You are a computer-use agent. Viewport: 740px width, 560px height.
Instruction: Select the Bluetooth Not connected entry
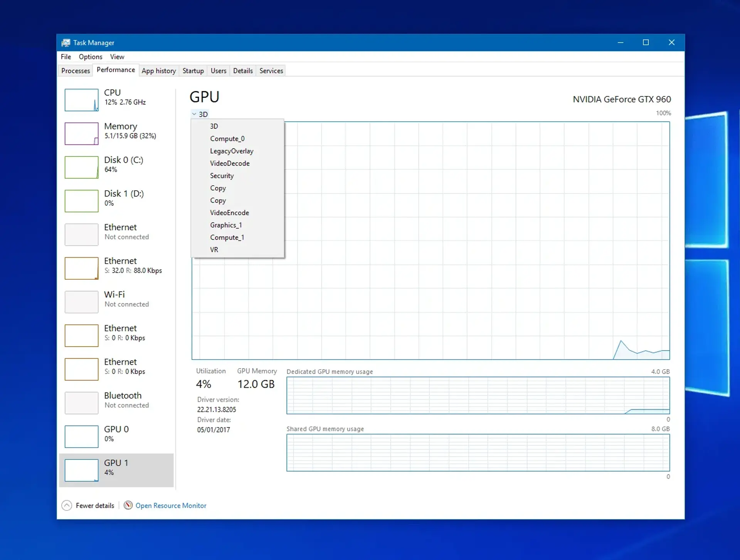point(116,402)
